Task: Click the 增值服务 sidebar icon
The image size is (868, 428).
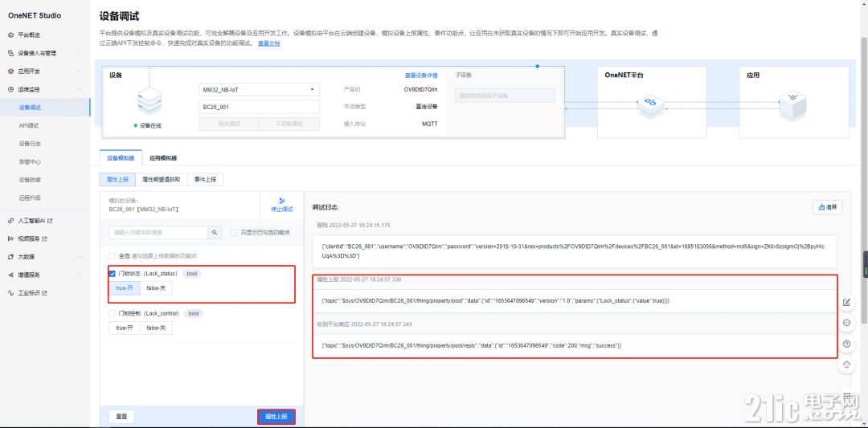Action: [x=11, y=275]
